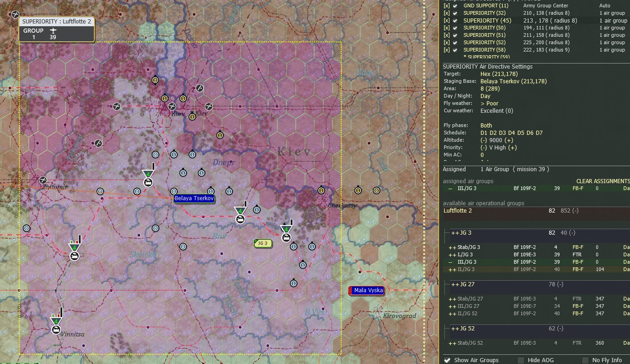The image size is (630, 364).
Task: Toggle the SUPERIORITY (45) checkbox
Action: (455, 20)
